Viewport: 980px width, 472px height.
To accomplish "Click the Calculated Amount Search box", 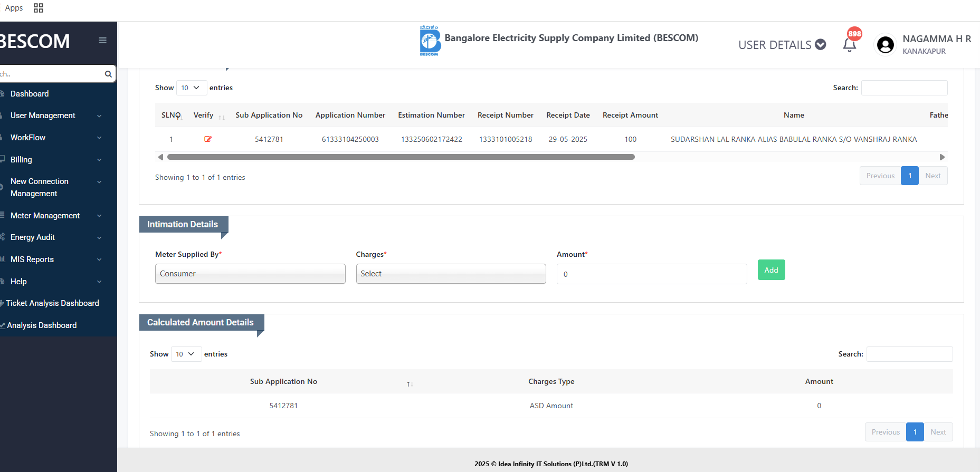I will 909,354.
